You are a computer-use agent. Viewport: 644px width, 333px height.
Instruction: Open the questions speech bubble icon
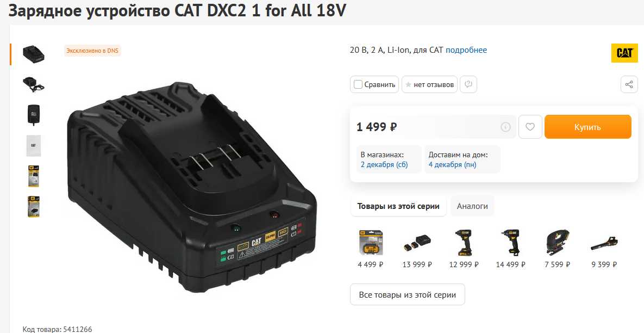(468, 84)
